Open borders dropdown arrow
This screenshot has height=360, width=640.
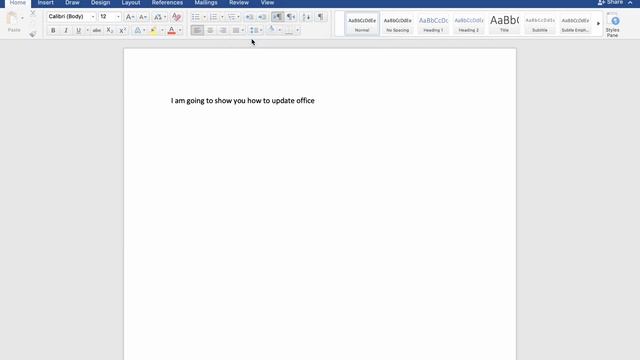point(298,30)
